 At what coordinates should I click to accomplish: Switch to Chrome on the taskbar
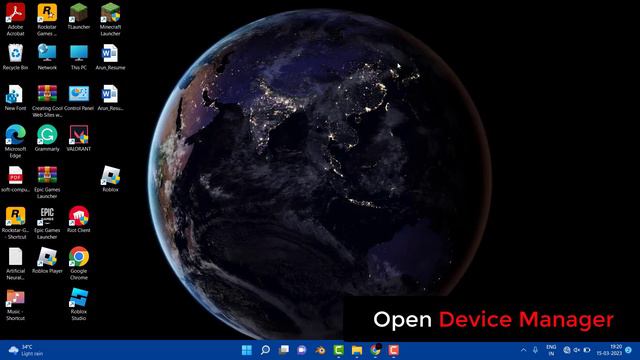(x=376, y=350)
